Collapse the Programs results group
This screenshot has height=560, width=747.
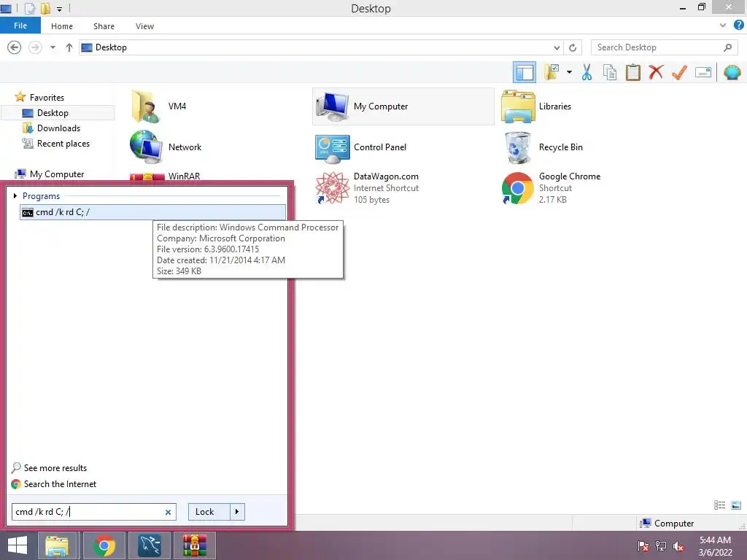[x=15, y=195]
